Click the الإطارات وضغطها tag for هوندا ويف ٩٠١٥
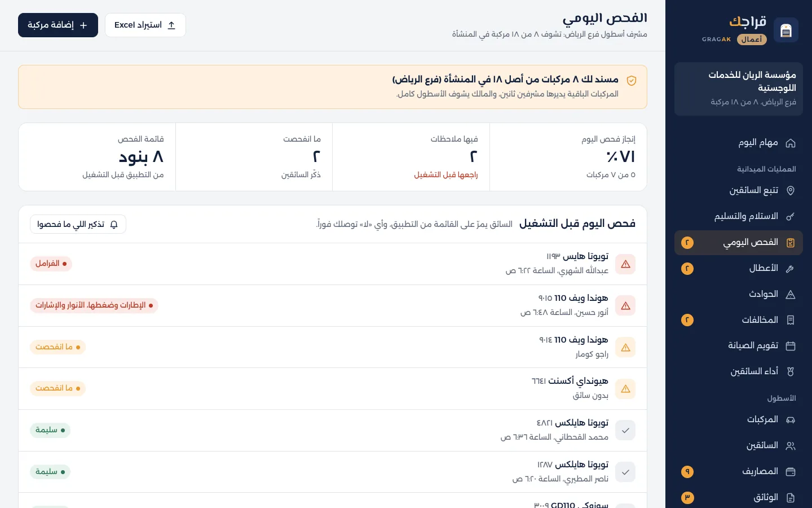This screenshot has width=812, height=508. (94, 305)
